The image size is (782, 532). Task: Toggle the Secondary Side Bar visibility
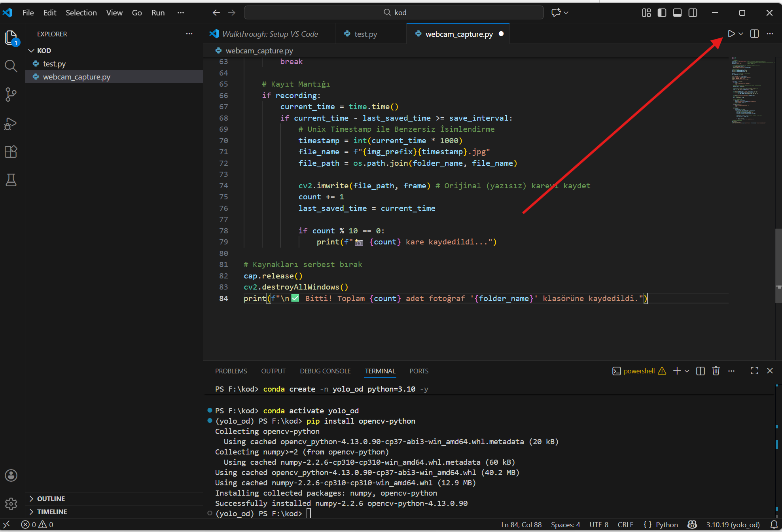(x=693, y=13)
